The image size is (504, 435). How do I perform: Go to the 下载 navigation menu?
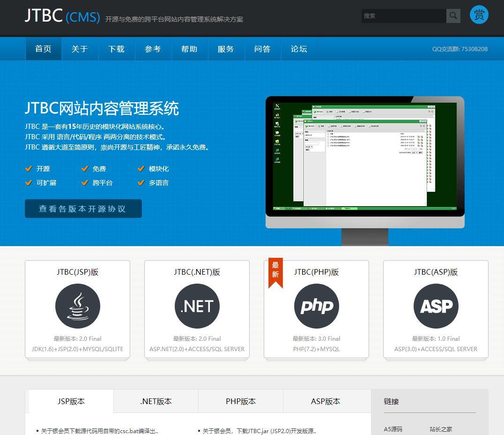click(116, 49)
